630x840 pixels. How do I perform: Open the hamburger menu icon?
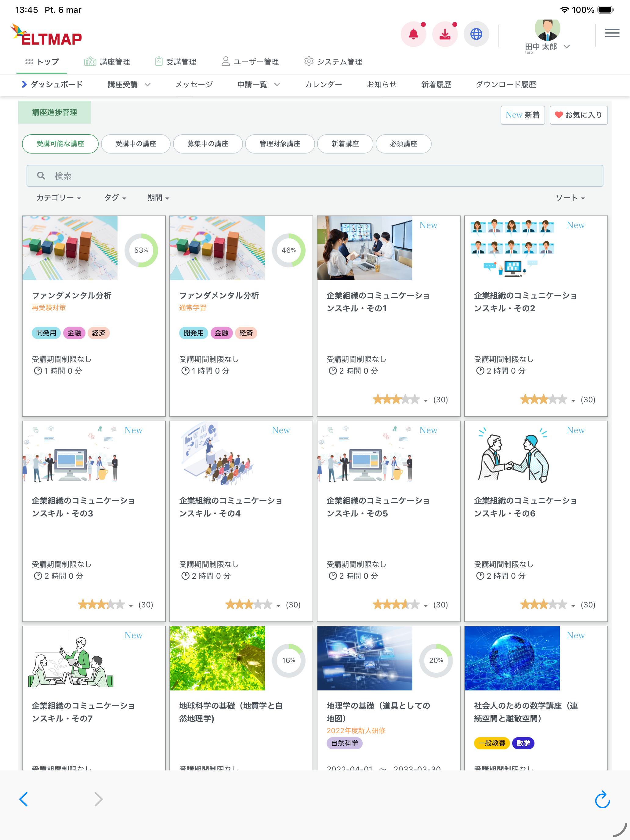click(612, 33)
